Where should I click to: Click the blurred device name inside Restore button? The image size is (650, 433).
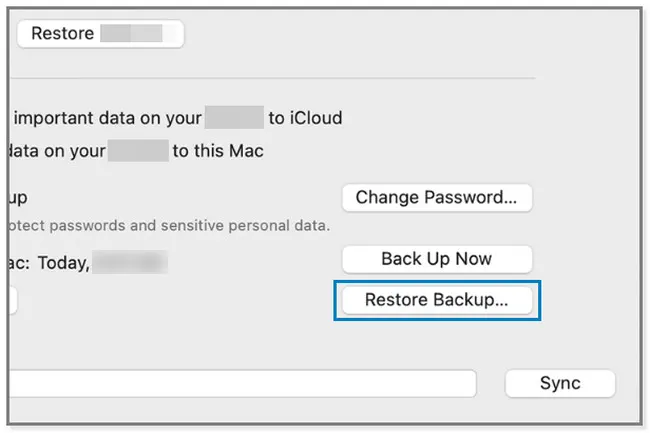coord(131,34)
